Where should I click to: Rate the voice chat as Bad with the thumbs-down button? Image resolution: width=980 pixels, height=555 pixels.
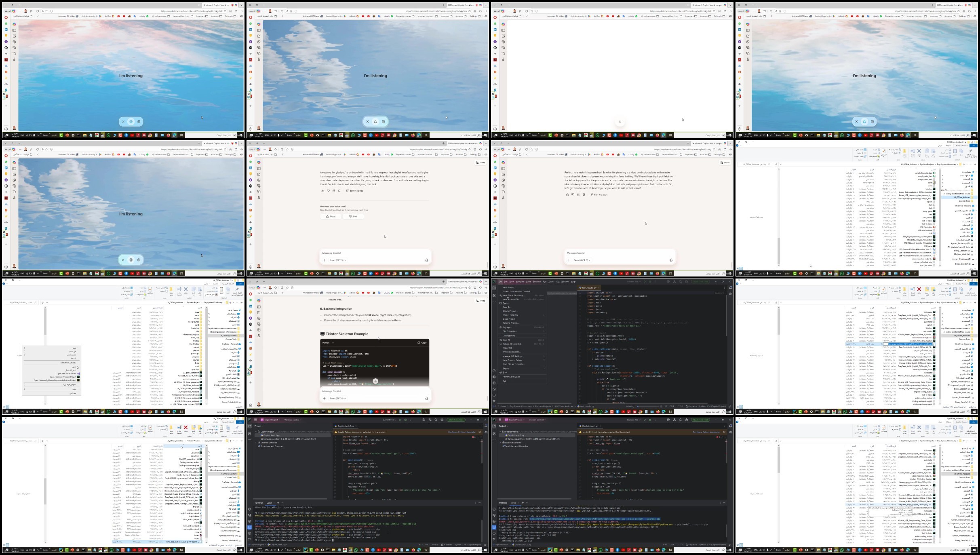pos(353,216)
